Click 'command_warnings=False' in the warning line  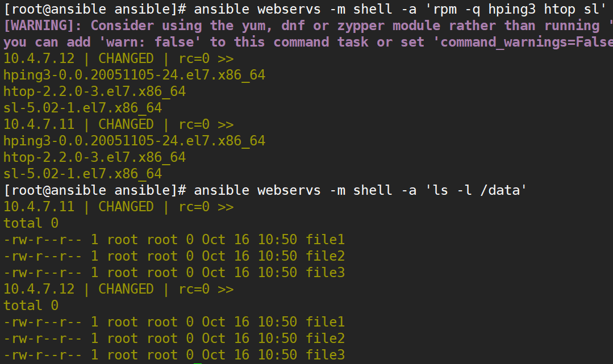527,42
